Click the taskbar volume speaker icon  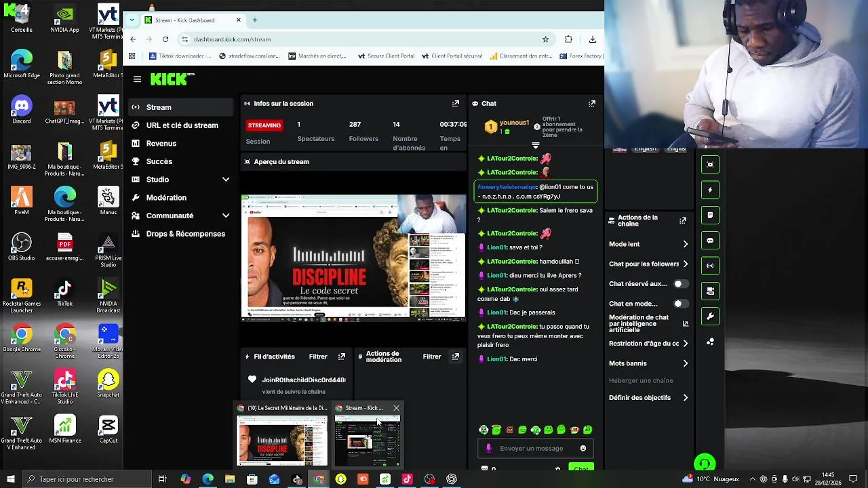(797, 479)
